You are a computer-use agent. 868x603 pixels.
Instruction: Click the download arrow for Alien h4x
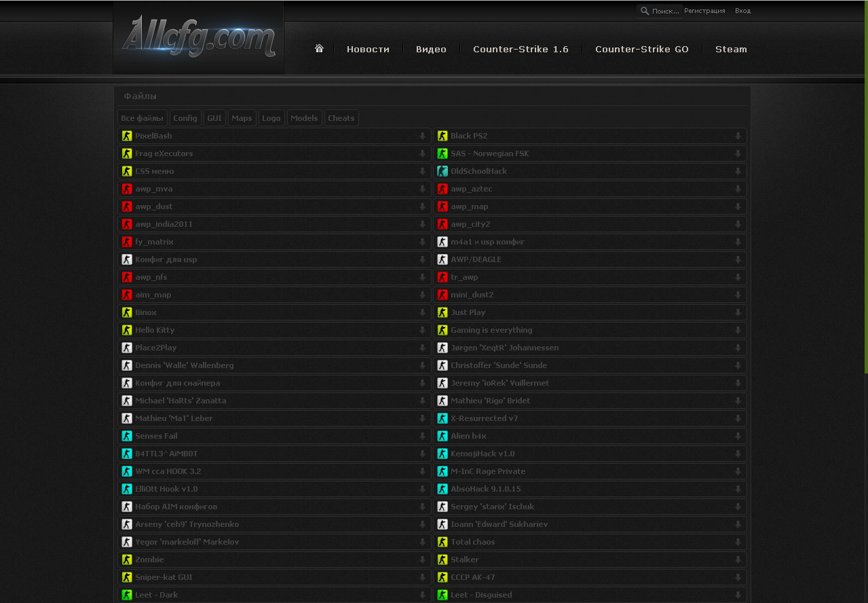(x=738, y=436)
